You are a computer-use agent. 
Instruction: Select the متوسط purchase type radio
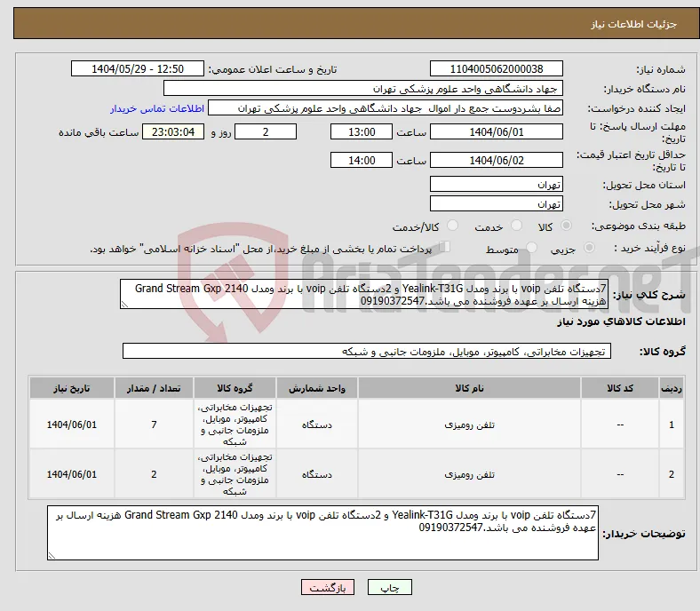point(532,247)
